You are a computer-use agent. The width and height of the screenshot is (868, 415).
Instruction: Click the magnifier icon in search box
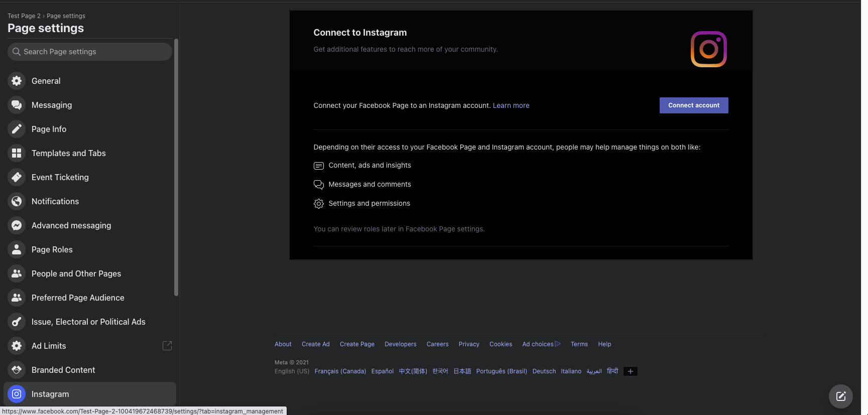17,52
